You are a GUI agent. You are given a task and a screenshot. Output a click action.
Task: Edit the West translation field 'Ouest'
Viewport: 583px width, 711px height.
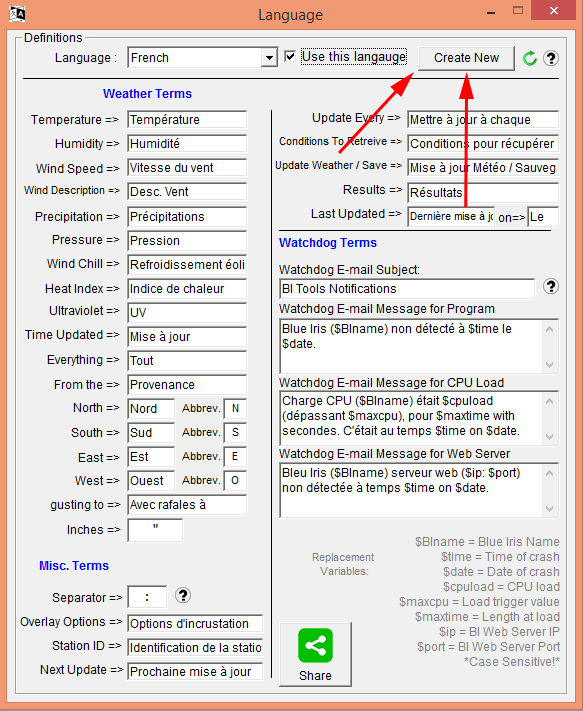pyautogui.click(x=151, y=481)
